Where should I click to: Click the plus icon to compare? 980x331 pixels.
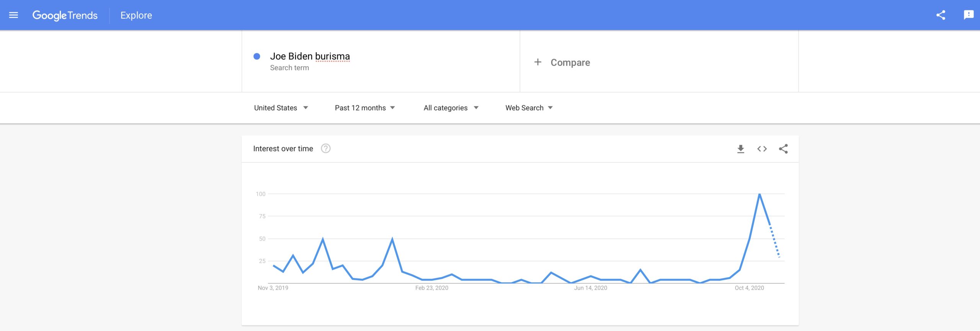tap(538, 62)
